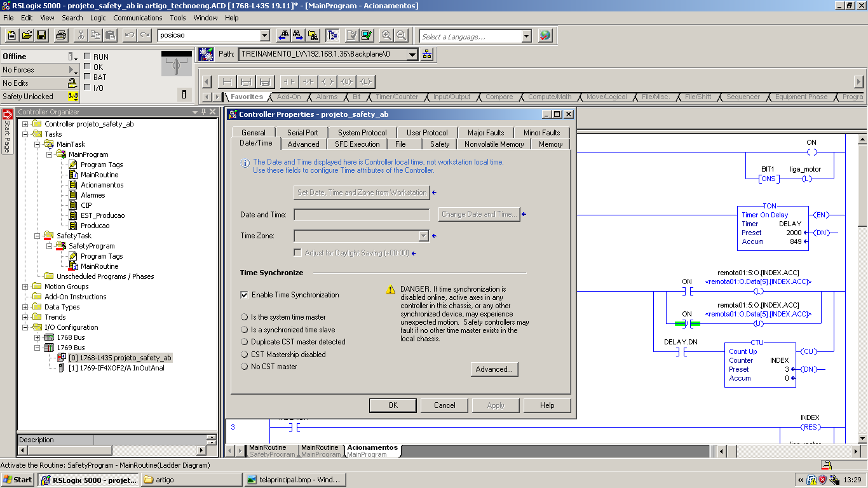
Task: Open the Time Zone dropdown
Action: (x=424, y=236)
